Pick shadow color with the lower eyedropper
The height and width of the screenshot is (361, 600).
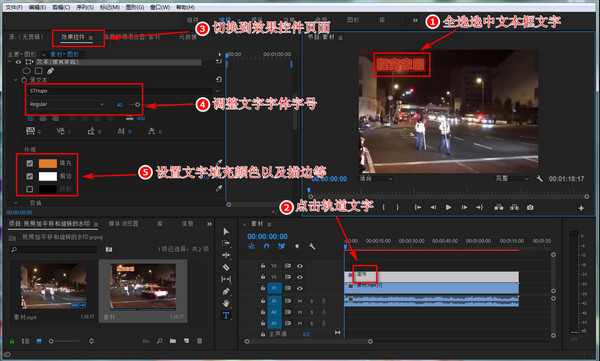click(219, 188)
